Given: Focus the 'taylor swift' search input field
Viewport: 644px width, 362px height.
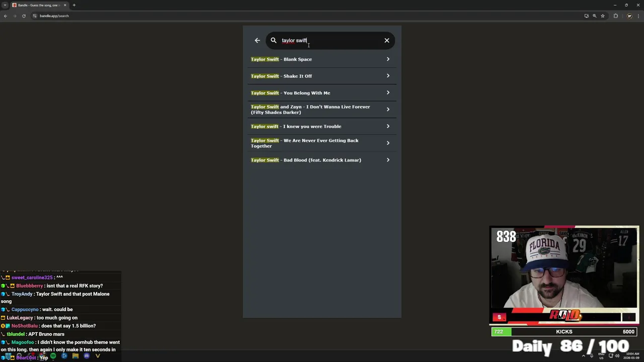Looking at the screenshot, I should point(330,40).
